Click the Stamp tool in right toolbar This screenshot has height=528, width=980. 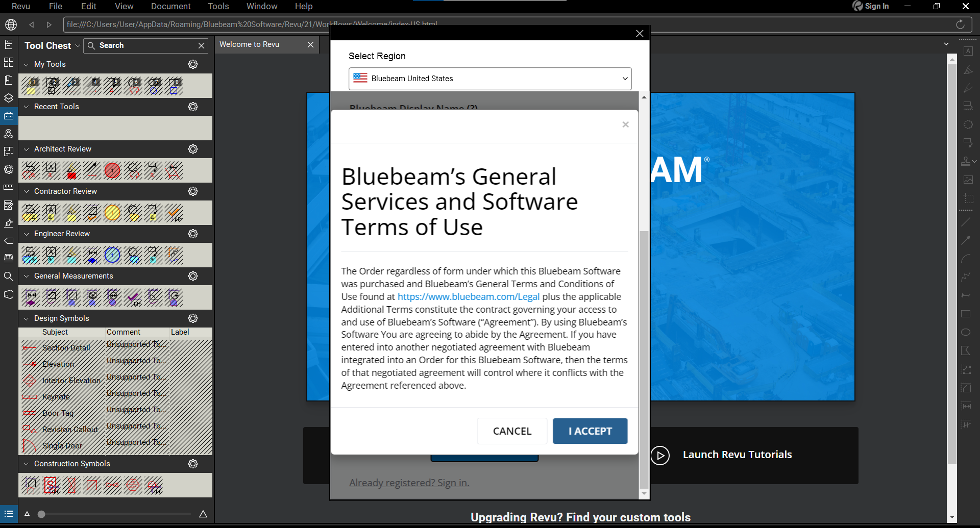point(966,161)
